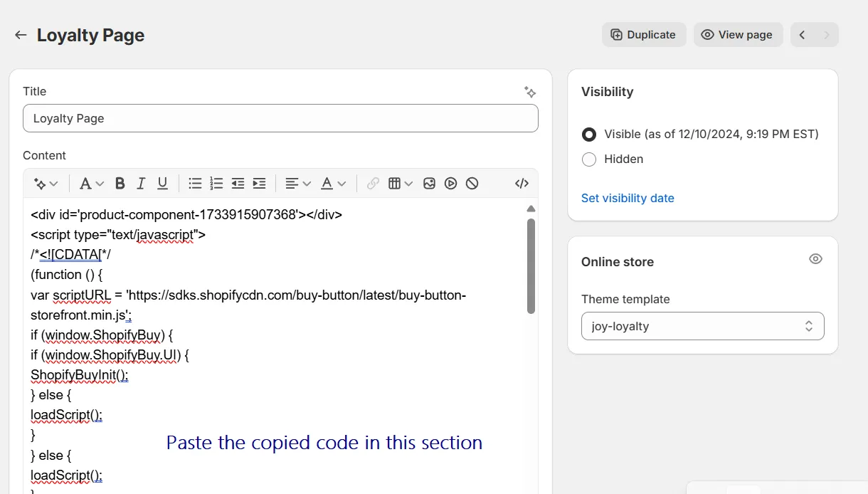The height and width of the screenshot is (494, 868).
Task: Click the AI sparkle icon above the Title field
Action: (x=529, y=92)
